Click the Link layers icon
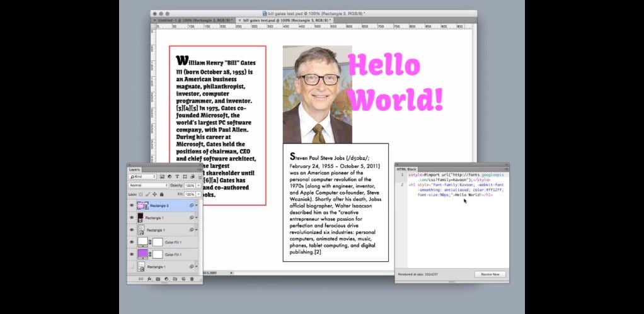The height and width of the screenshot is (314, 644). coord(141,279)
